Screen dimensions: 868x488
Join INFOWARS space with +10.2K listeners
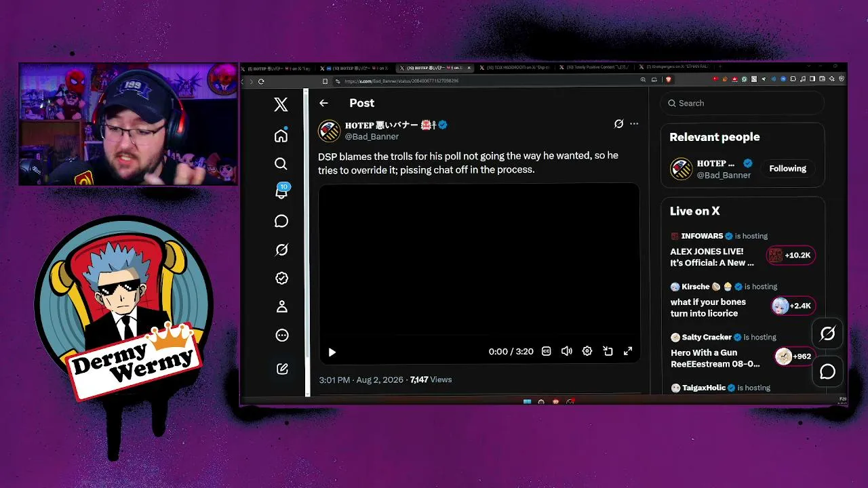click(791, 256)
